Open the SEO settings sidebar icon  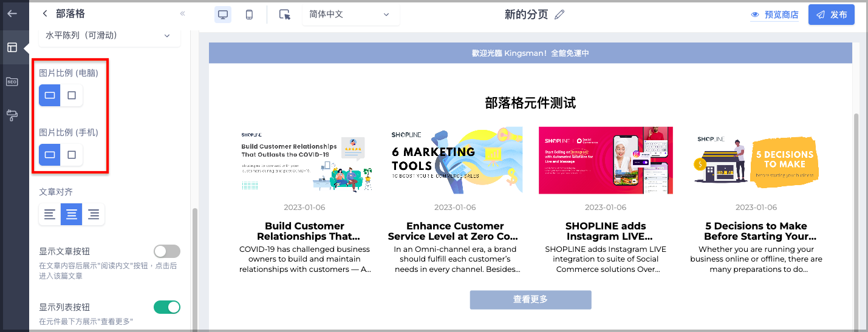pyautogui.click(x=12, y=81)
